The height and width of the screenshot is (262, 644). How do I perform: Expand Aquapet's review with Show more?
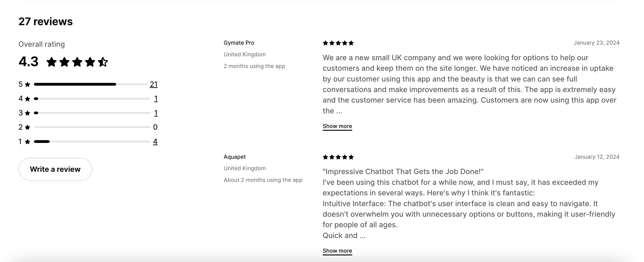337,250
